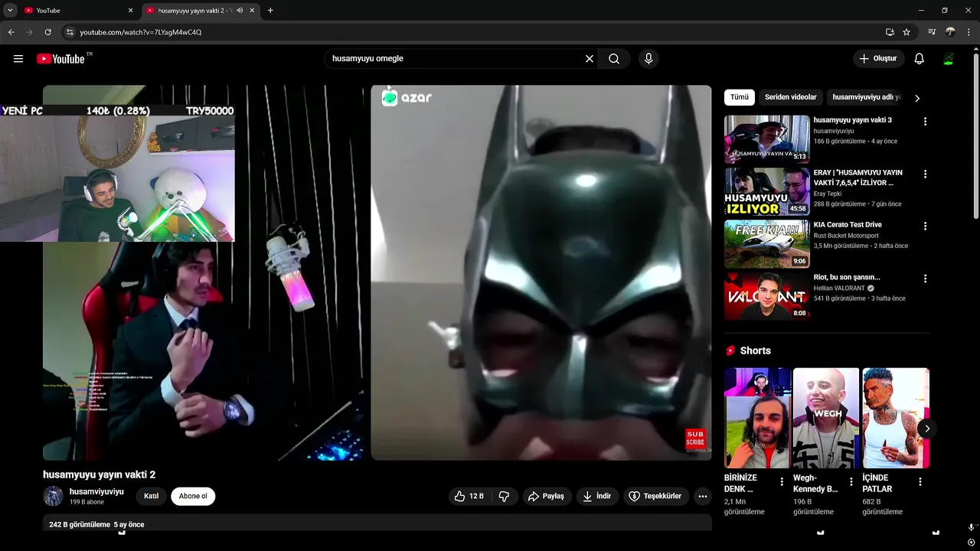Open Chrome three-dot menu
980x551 pixels.
969,32
